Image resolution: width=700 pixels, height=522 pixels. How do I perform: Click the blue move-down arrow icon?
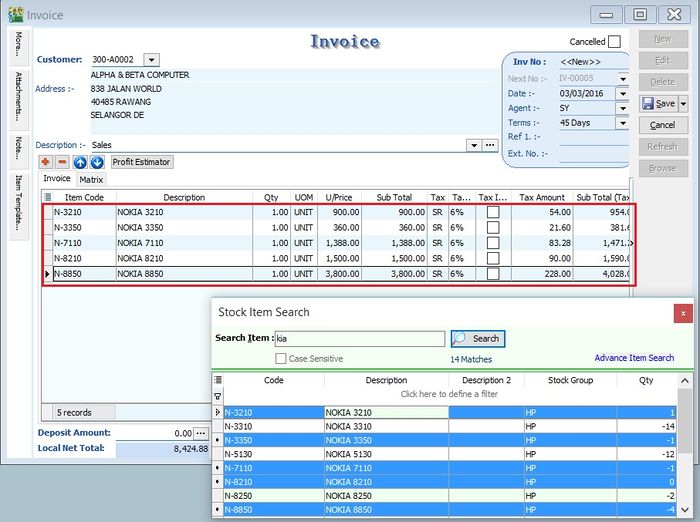pyautogui.click(x=97, y=162)
